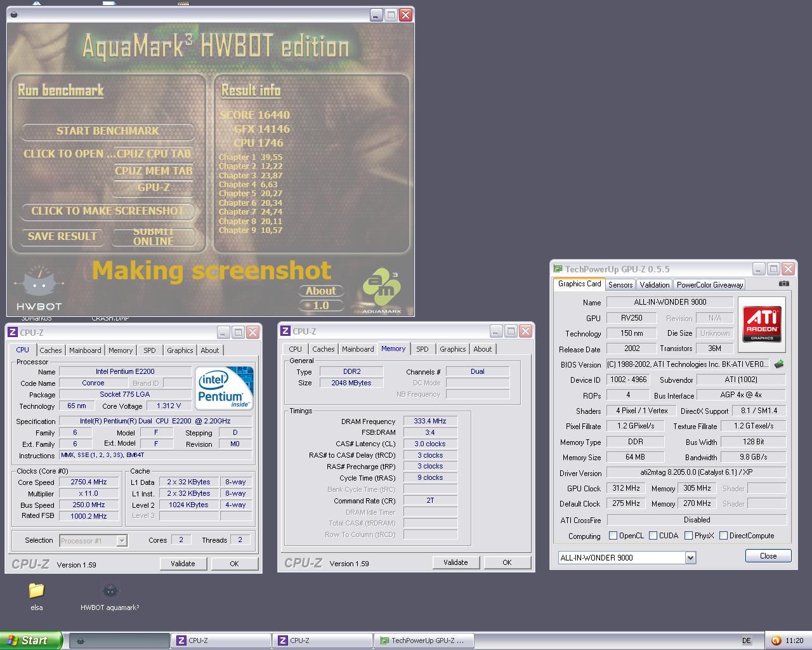Click the About button in AquaMark
This screenshot has height=650, width=812.
click(x=321, y=291)
